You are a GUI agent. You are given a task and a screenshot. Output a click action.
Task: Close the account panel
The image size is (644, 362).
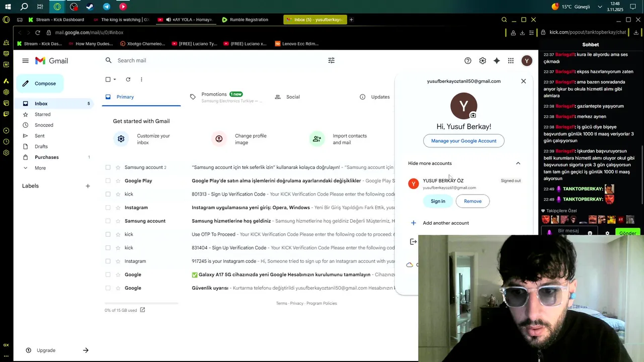[523, 81]
